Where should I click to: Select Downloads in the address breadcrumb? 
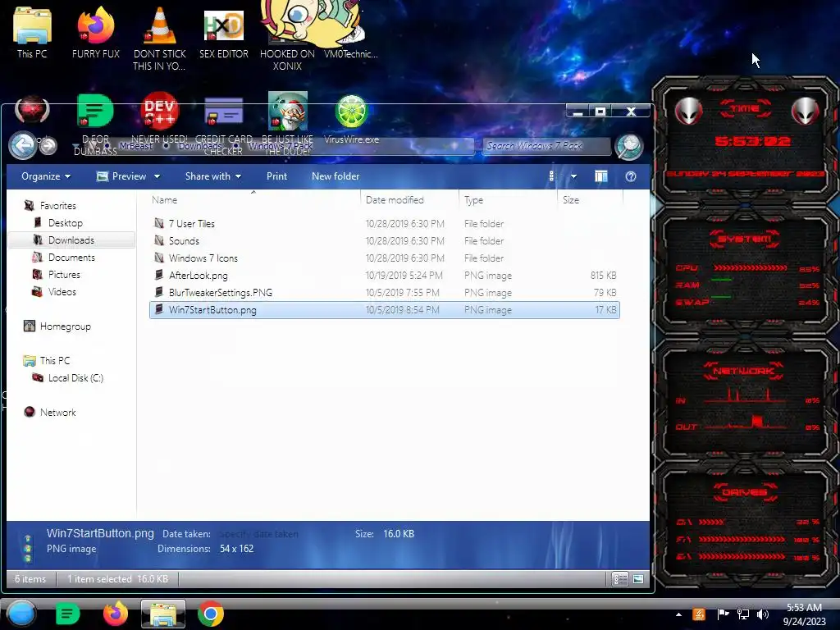point(200,146)
